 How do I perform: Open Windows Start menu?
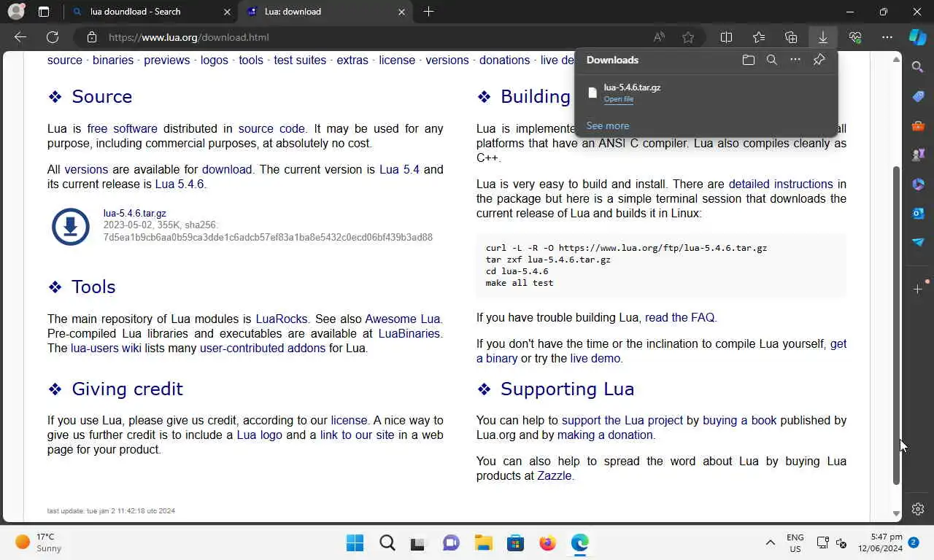coord(355,542)
